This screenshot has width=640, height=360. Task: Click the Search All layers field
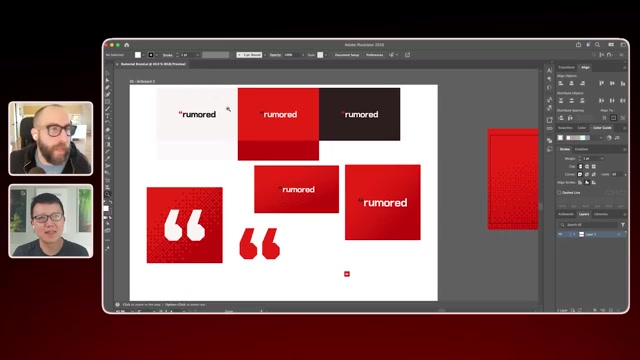(x=588, y=225)
